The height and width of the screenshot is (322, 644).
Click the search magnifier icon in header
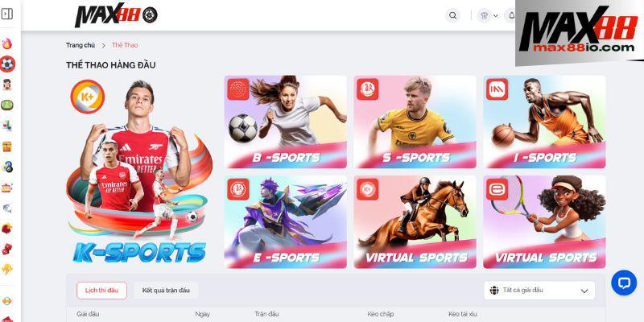(452, 15)
